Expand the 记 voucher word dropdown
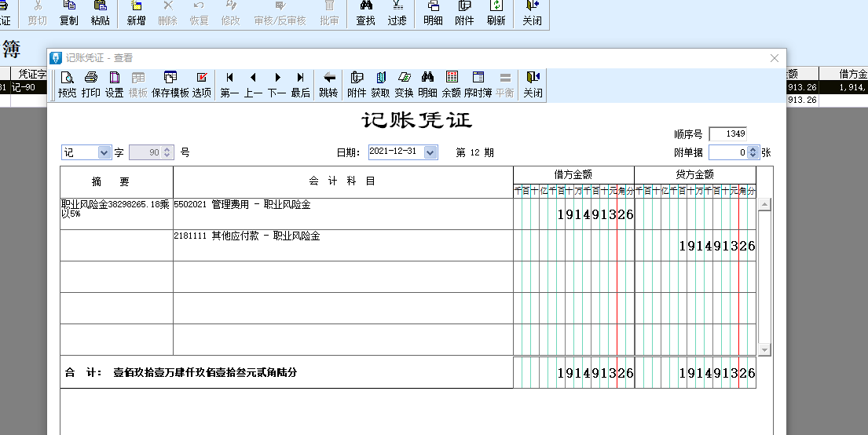The width and height of the screenshot is (868, 435). [104, 152]
